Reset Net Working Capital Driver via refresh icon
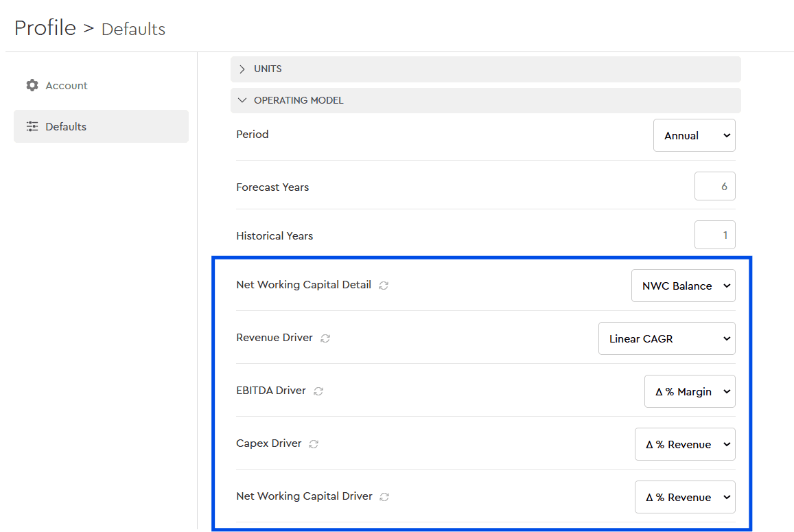 coord(385,497)
